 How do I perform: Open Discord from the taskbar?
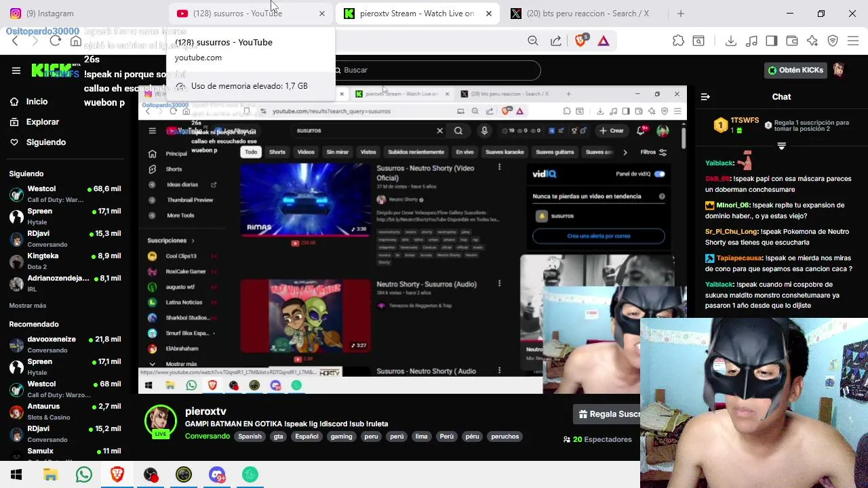[217, 474]
